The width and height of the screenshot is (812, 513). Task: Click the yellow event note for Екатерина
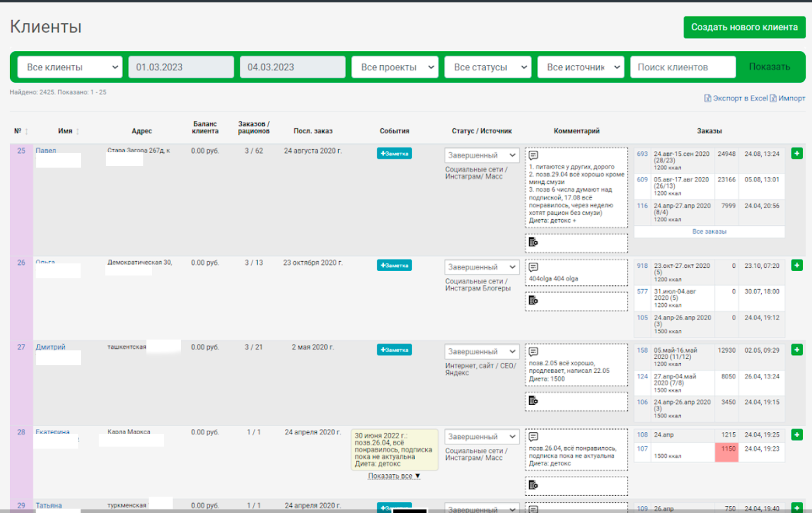[394, 450]
